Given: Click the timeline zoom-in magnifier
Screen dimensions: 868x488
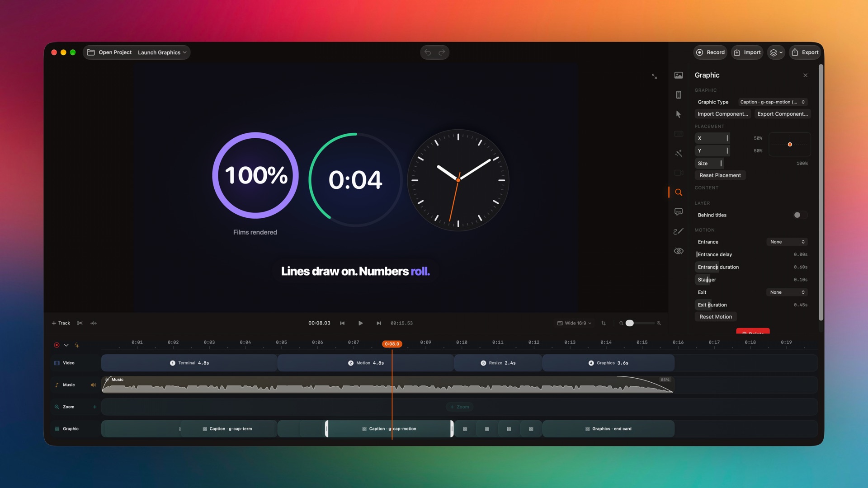Looking at the screenshot, I should (x=659, y=324).
